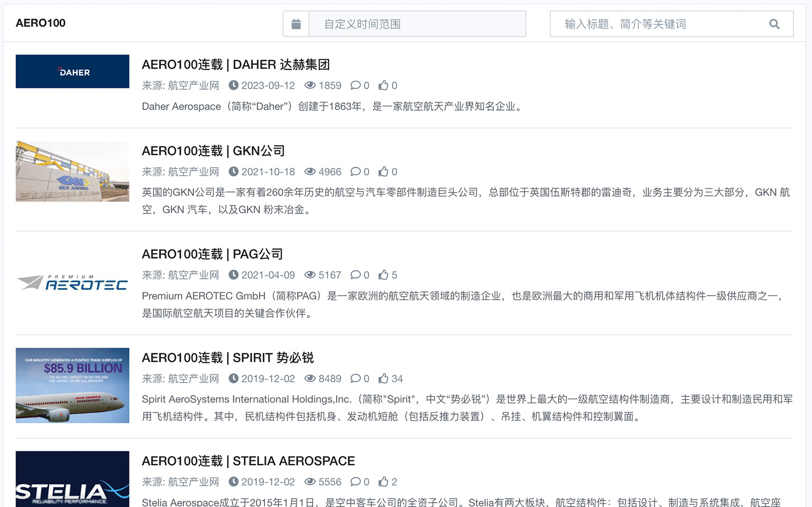This screenshot has height=507, width=812.
Task: Open article AERO100连载 | DAHER 达赫集团
Action: click(x=235, y=65)
